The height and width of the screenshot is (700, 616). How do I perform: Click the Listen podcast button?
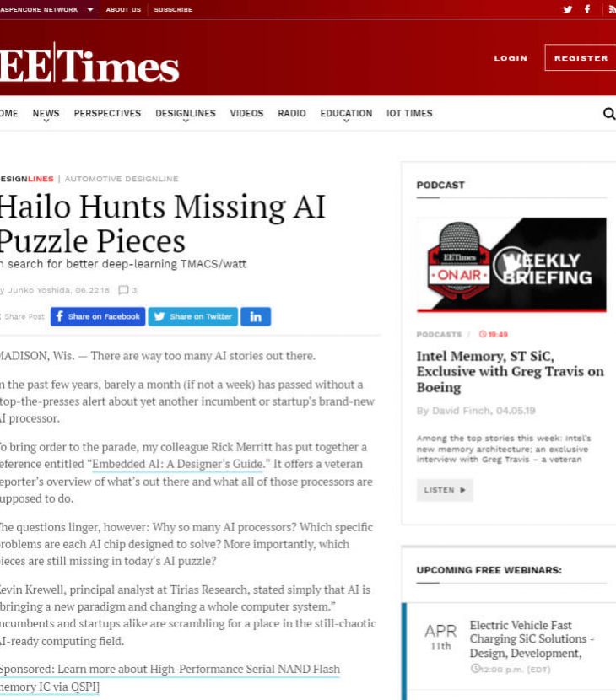(445, 490)
